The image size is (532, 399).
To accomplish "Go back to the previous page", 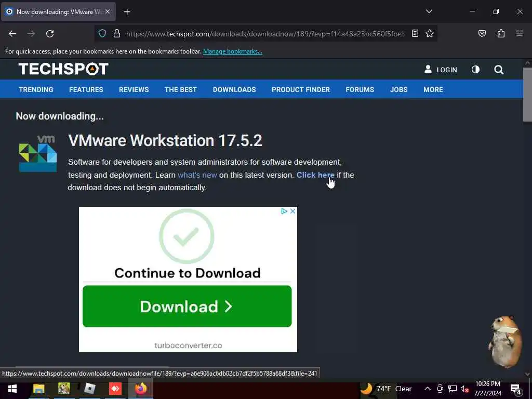I will (12, 34).
